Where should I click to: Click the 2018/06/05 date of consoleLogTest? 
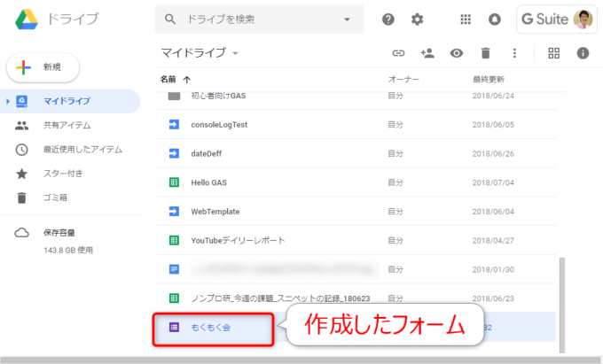[493, 125]
